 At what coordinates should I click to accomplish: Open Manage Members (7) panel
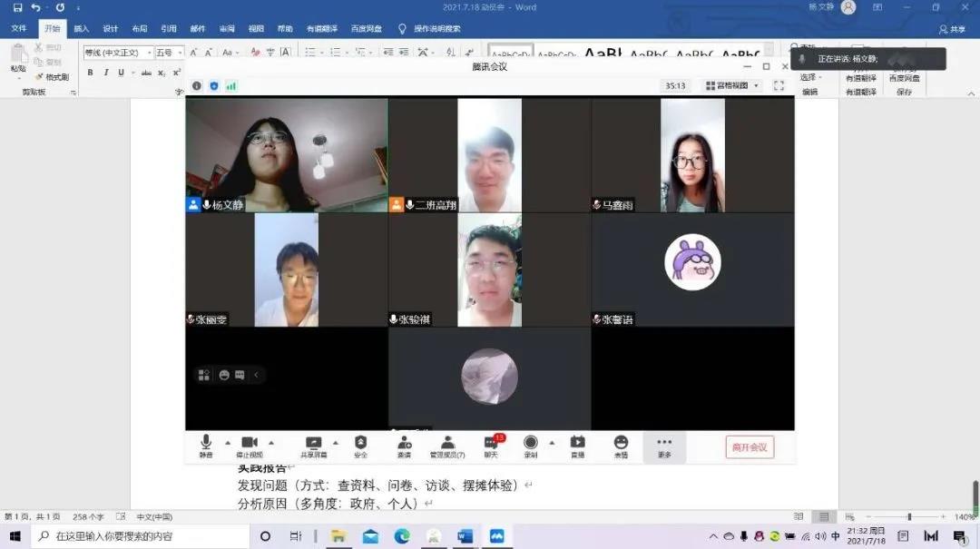[x=446, y=445]
